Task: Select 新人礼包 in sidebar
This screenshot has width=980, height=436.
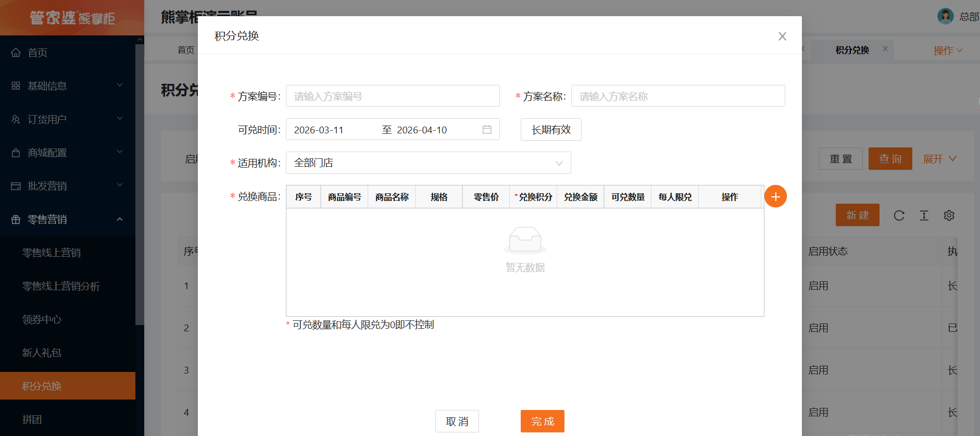Action: [x=42, y=353]
